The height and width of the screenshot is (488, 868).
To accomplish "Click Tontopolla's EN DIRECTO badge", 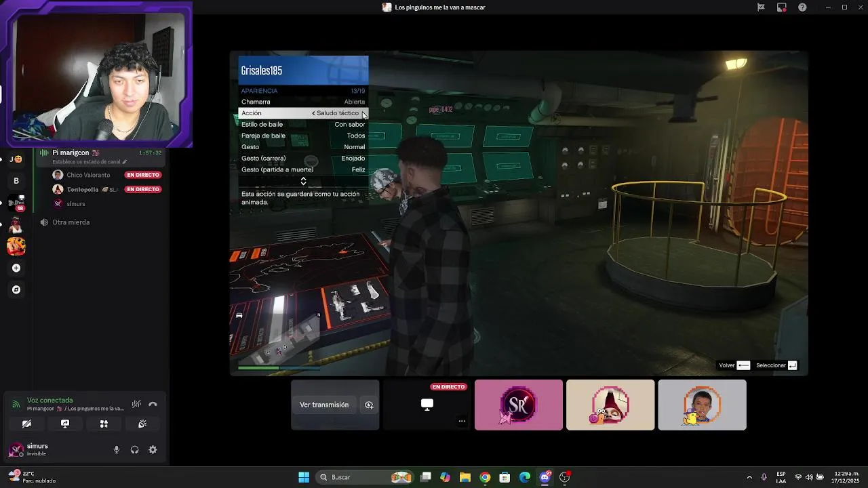I will [143, 189].
